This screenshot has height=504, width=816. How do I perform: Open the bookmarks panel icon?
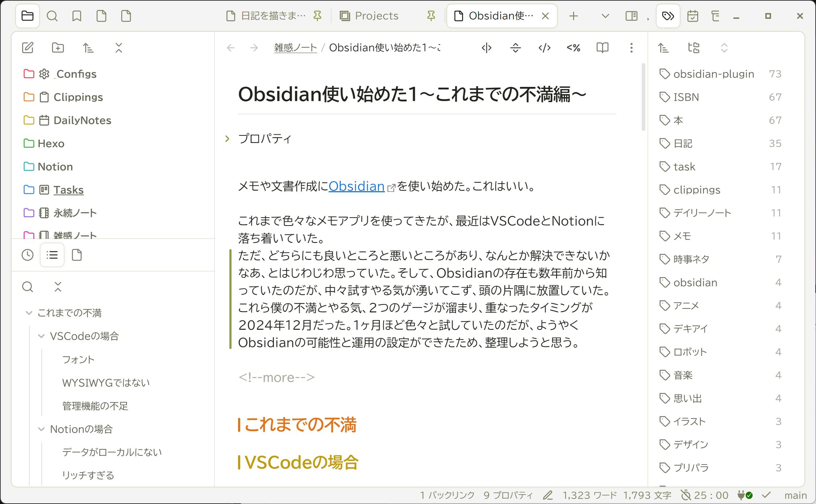coord(77,16)
